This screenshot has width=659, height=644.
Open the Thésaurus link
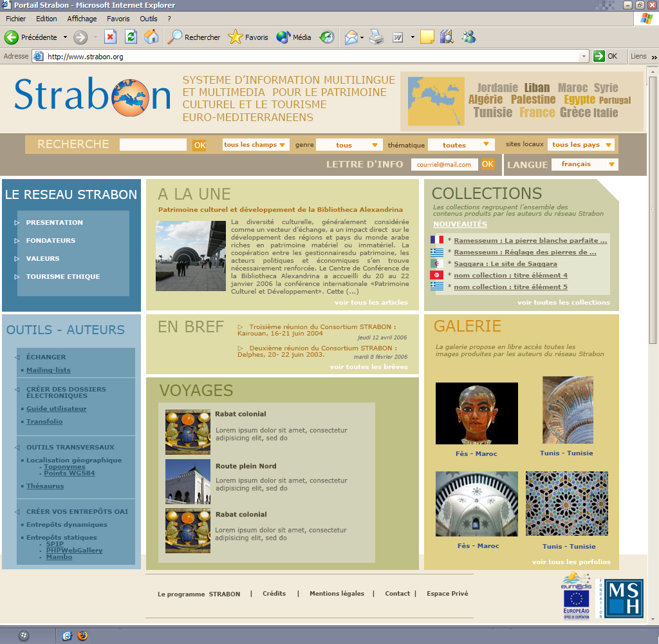45,486
